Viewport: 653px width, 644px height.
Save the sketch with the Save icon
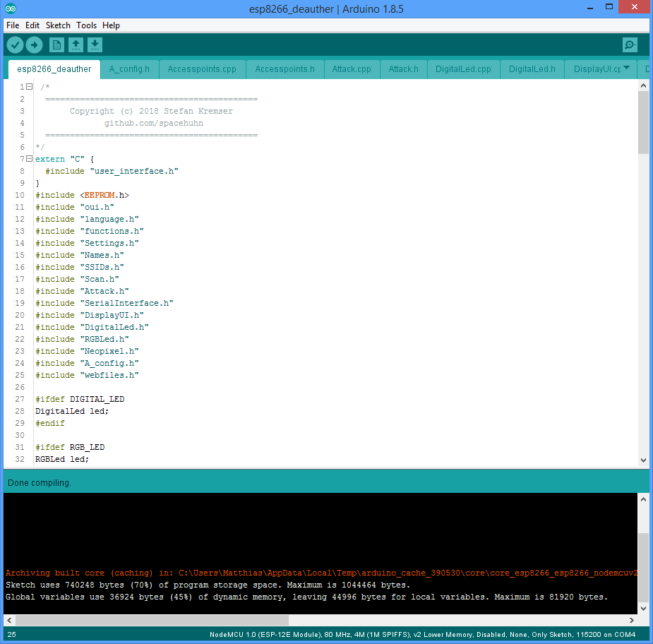click(95, 44)
